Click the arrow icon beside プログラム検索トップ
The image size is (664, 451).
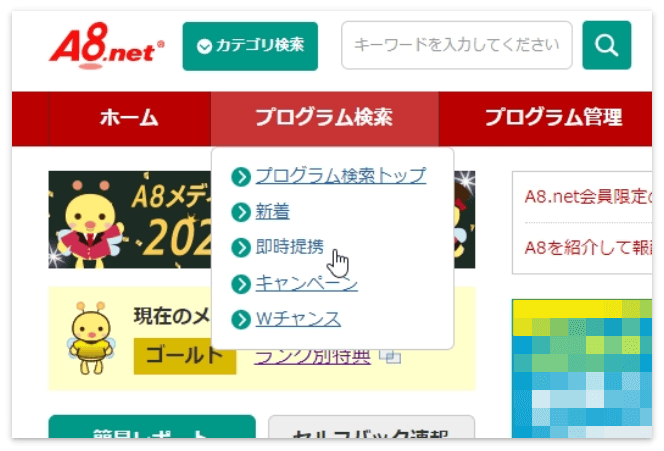(x=241, y=177)
